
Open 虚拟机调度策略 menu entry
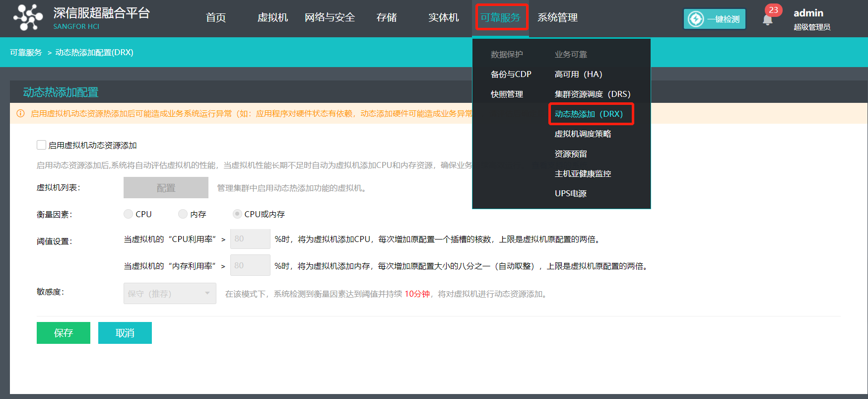click(x=583, y=134)
